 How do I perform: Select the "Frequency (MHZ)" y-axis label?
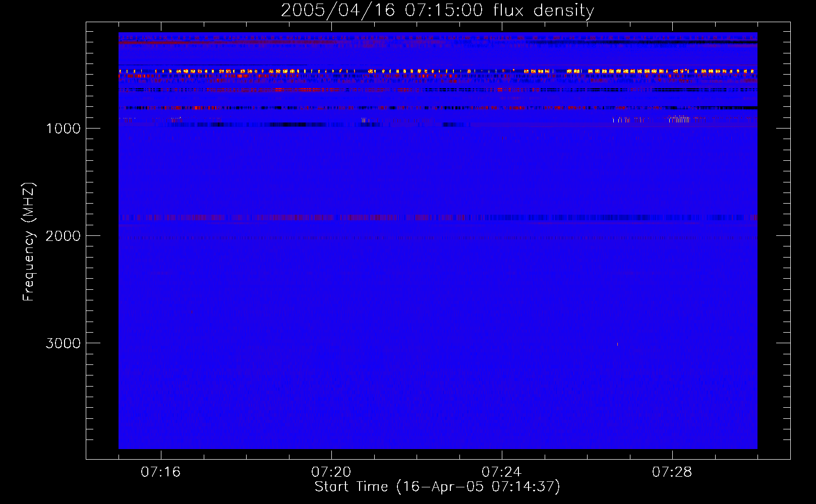(x=29, y=242)
